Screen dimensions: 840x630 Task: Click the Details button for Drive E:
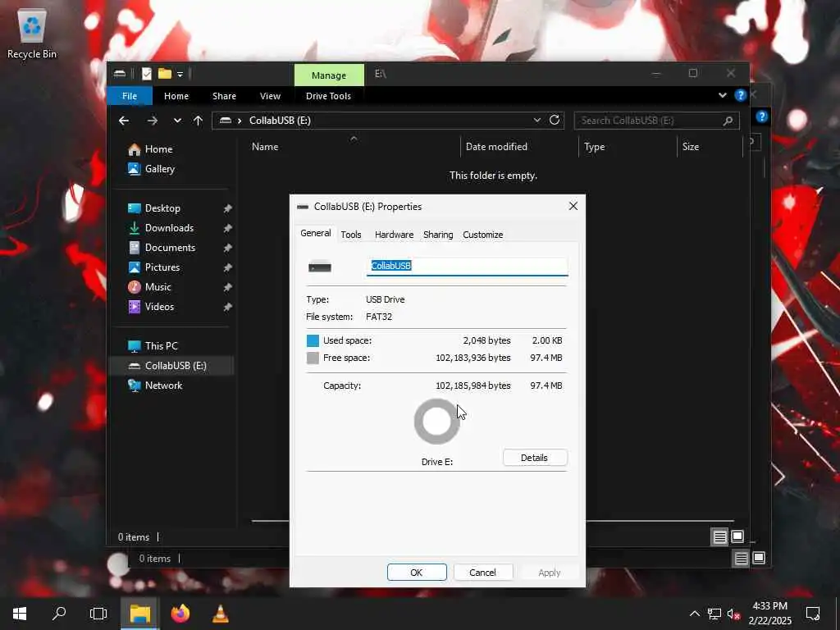click(x=535, y=458)
